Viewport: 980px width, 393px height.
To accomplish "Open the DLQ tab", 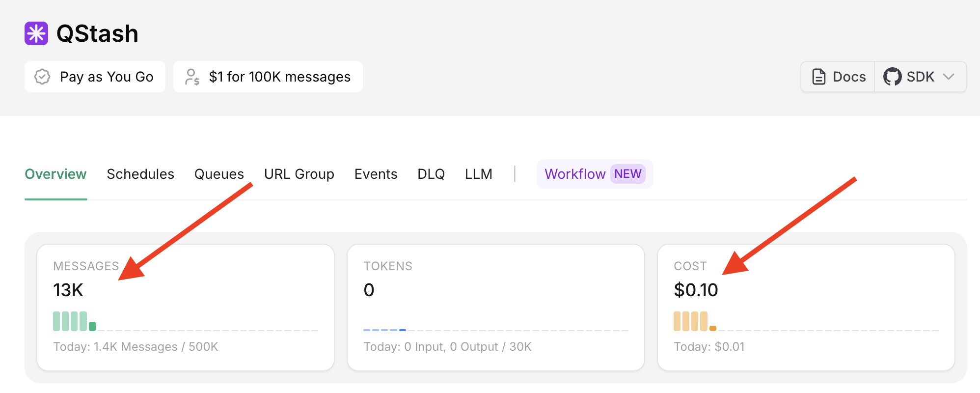I will [x=431, y=174].
